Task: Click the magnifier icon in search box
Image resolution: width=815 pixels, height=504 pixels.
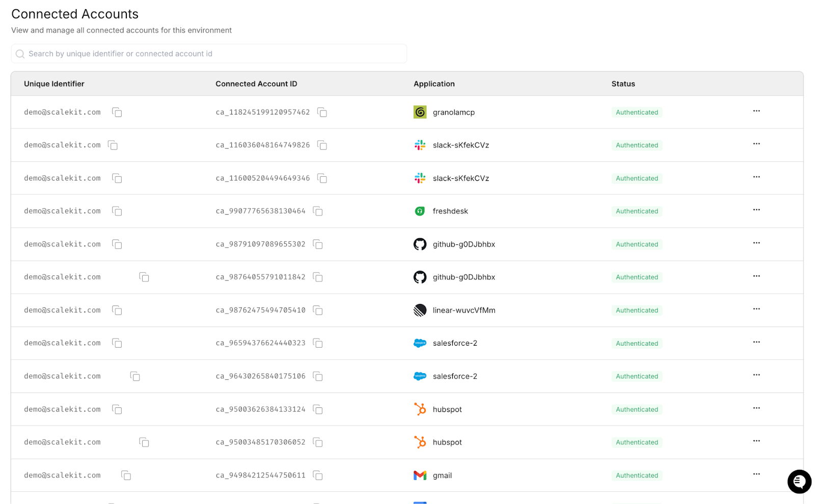Action: click(20, 54)
